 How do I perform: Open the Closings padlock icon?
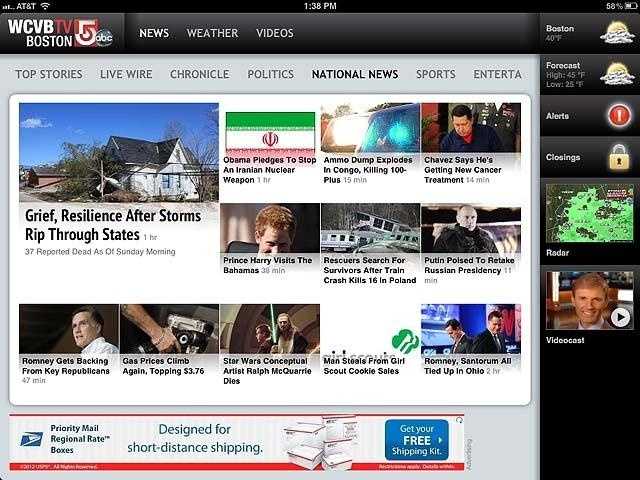coord(618,157)
